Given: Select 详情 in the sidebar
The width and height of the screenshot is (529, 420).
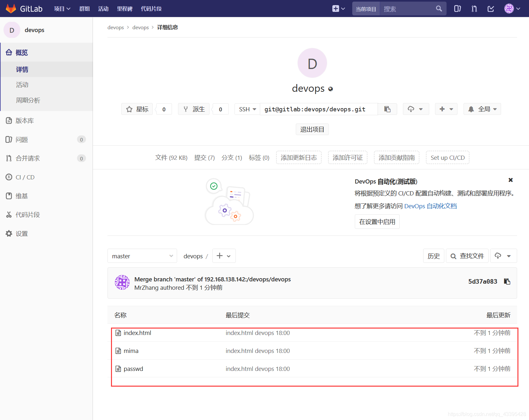Looking at the screenshot, I should 47,69.
